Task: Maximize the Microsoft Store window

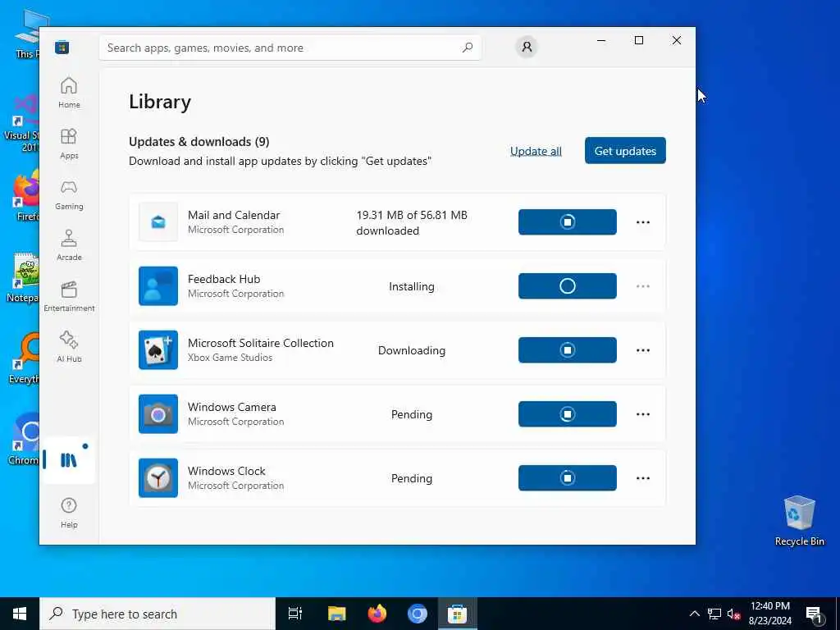Action: click(638, 40)
